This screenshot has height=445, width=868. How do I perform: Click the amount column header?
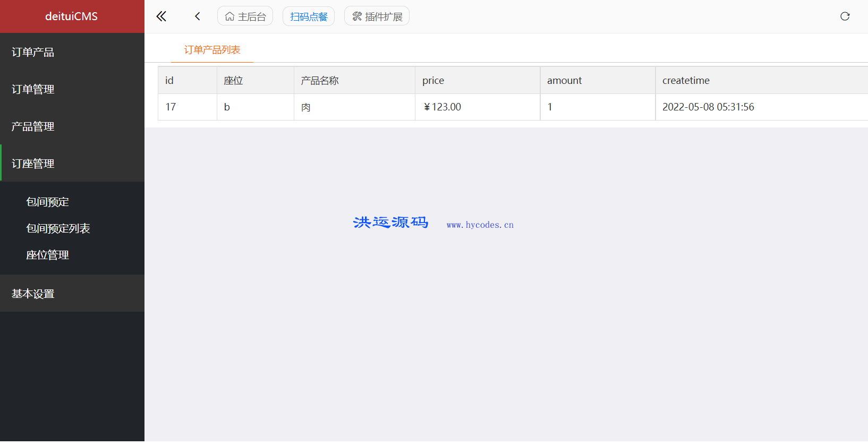click(x=598, y=80)
